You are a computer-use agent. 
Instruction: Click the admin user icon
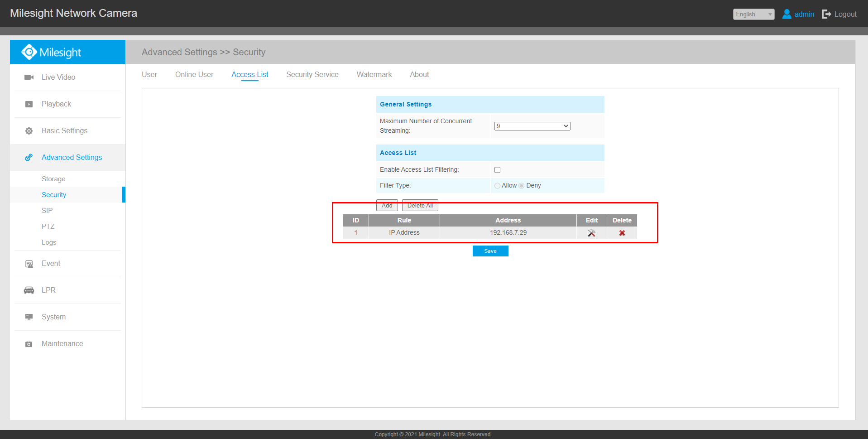[787, 14]
